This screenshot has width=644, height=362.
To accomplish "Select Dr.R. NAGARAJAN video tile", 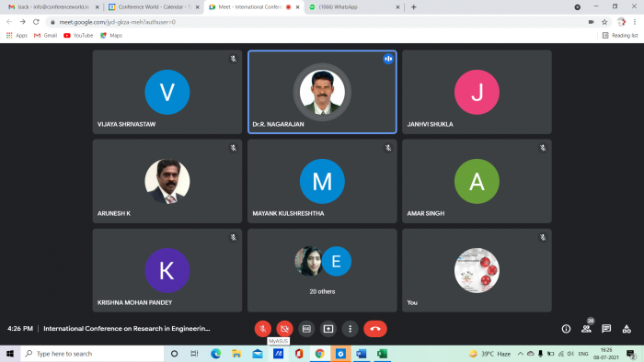I will pyautogui.click(x=322, y=92).
